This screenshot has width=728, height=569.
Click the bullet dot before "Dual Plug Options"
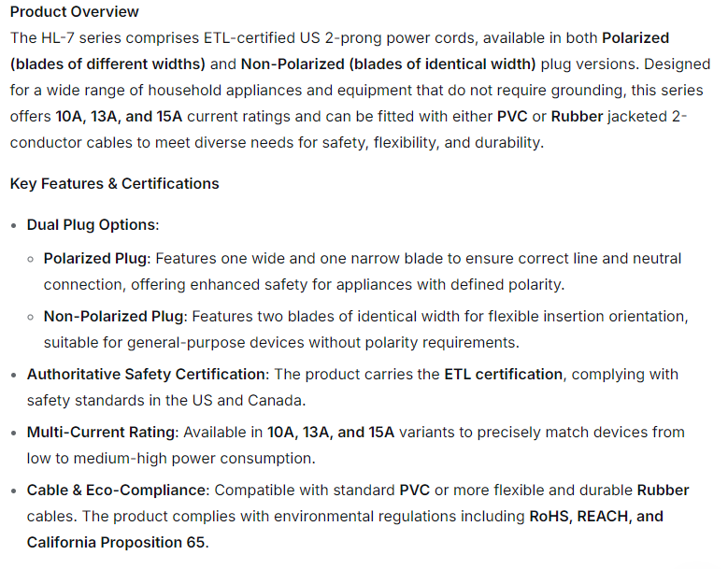(x=14, y=226)
